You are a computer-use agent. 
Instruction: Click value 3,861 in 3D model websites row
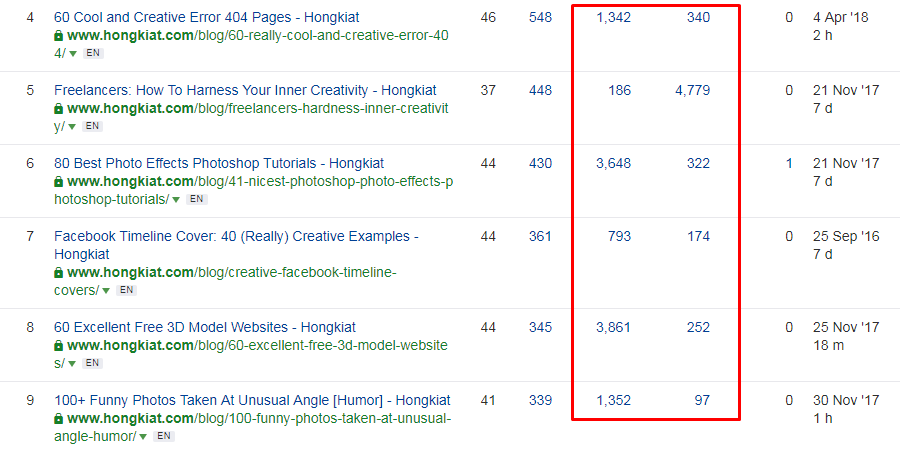(x=614, y=327)
